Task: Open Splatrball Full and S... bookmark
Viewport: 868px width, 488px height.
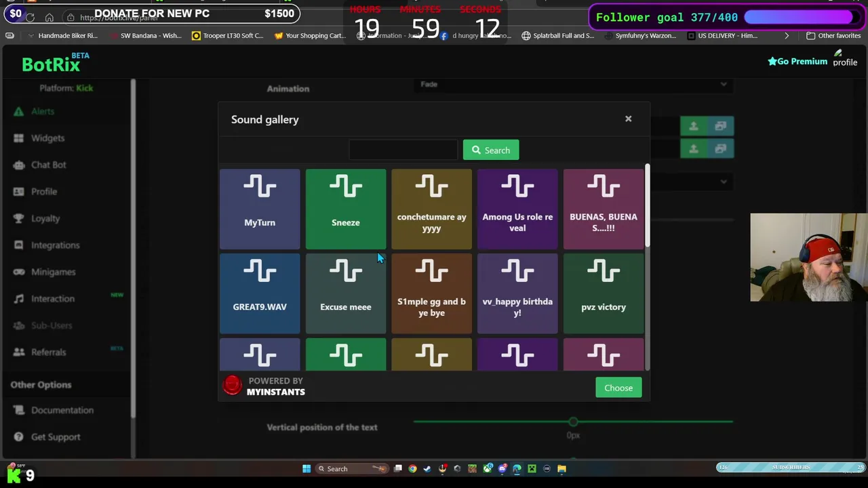Action: [558, 35]
